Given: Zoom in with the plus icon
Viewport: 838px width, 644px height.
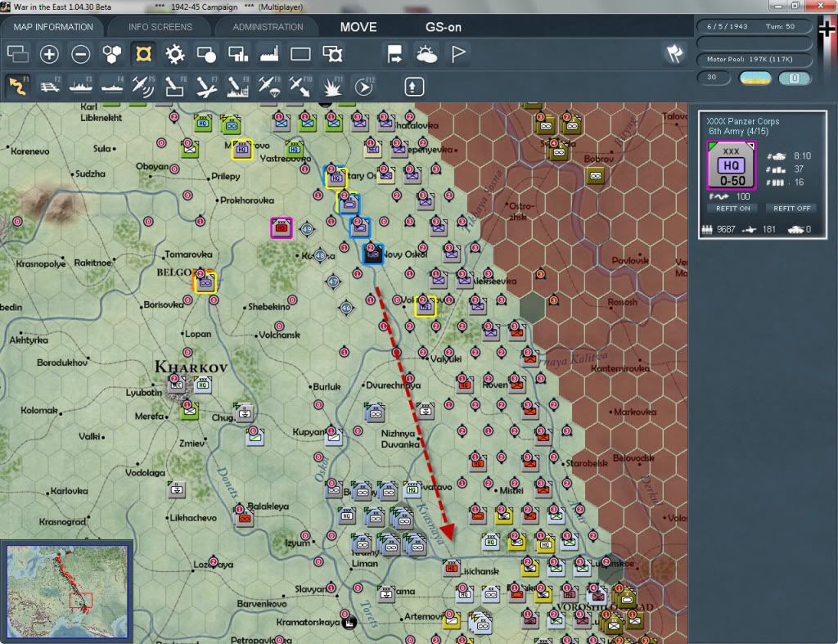Looking at the screenshot, I should click(49, 54).
